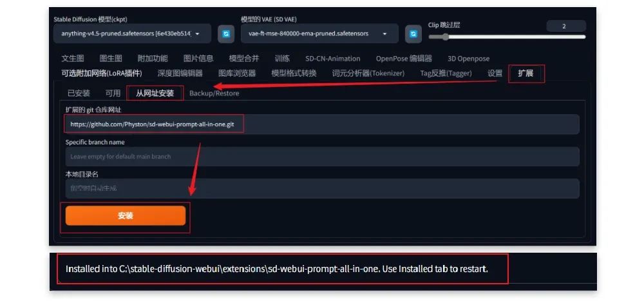Screen dimensions: 644x303
Task: Expand the SD VAE dropdown
Action: point(319,34)
